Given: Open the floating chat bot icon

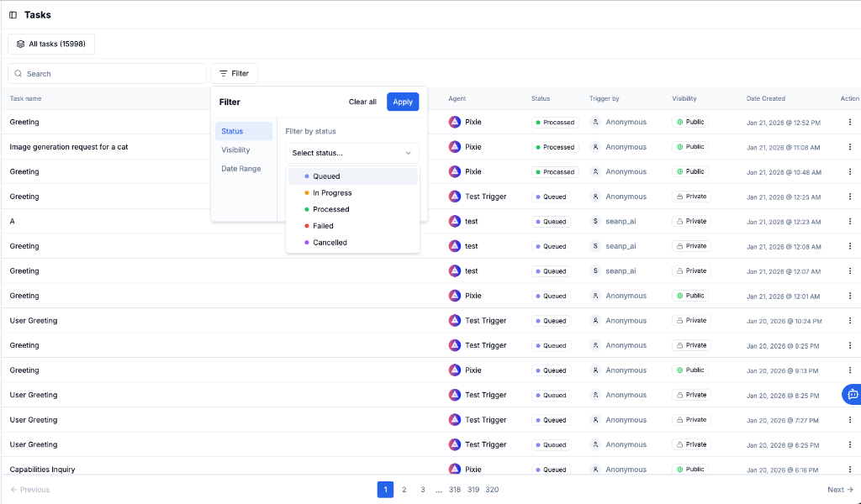Looking at the screenshot, I should pyautogui.click(x=851, y=394).
